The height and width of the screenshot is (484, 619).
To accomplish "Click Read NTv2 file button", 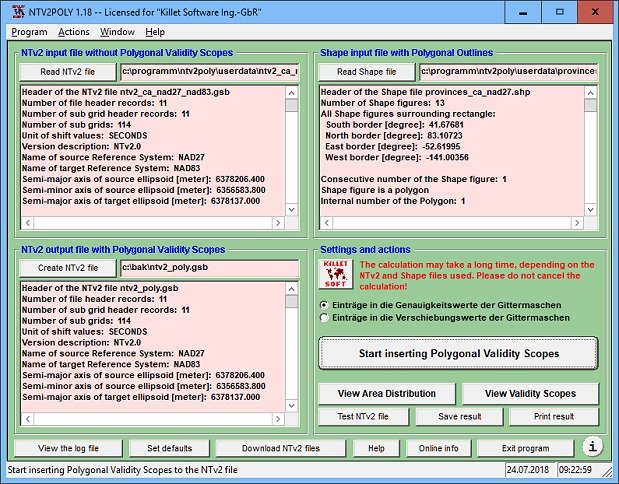I will point(68,72).
